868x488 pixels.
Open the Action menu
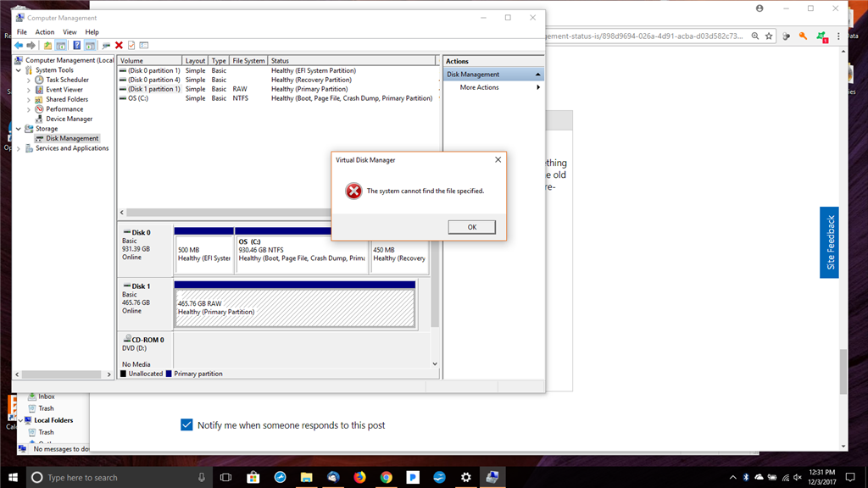45,31
